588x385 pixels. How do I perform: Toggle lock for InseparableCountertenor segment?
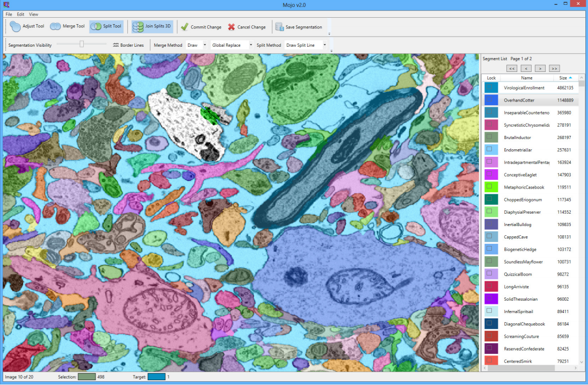(x=489, y=112)
